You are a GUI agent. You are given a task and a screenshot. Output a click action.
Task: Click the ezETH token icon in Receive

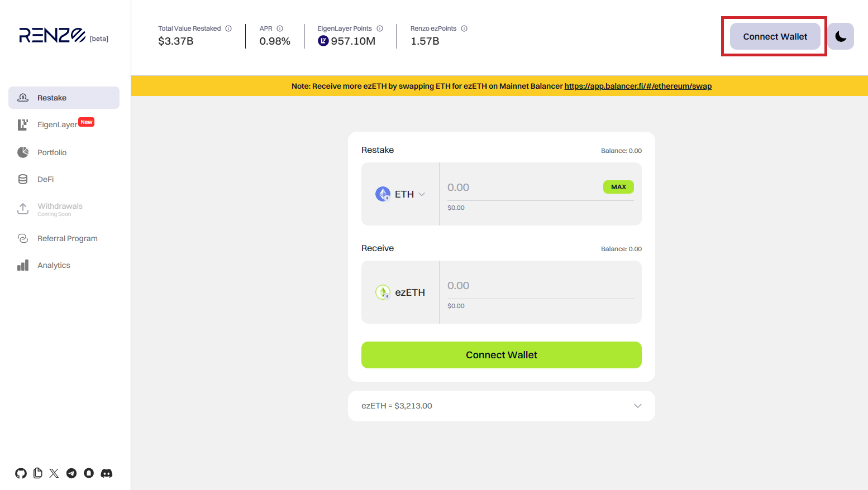(x=383, y=292)
